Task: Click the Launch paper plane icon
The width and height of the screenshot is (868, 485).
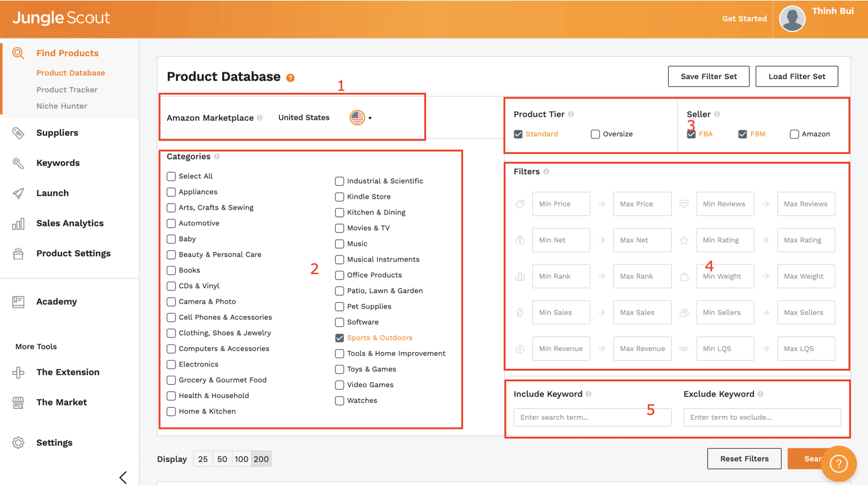Action: (x=18, y=193)
